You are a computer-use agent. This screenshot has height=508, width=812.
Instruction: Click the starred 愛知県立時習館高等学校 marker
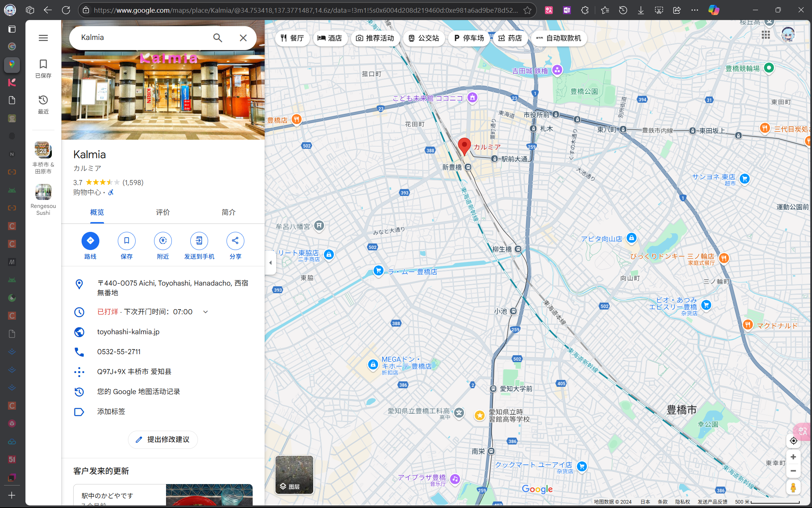[480, 415]
